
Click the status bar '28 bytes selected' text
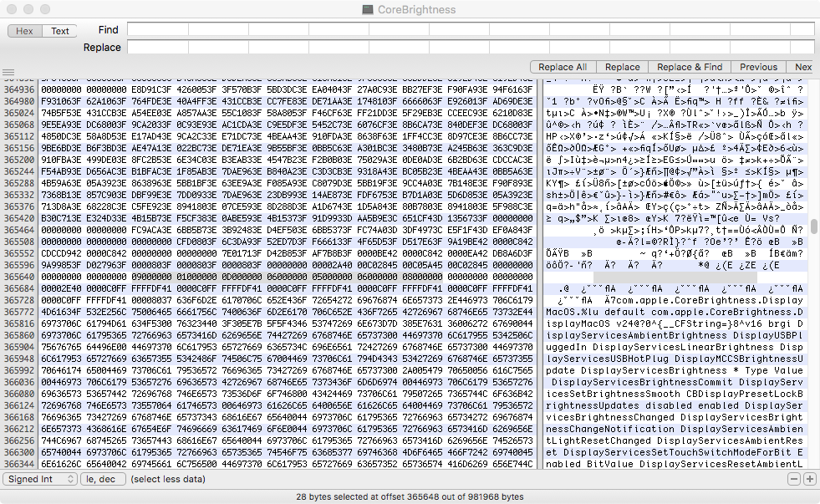[x=410, y=496]
